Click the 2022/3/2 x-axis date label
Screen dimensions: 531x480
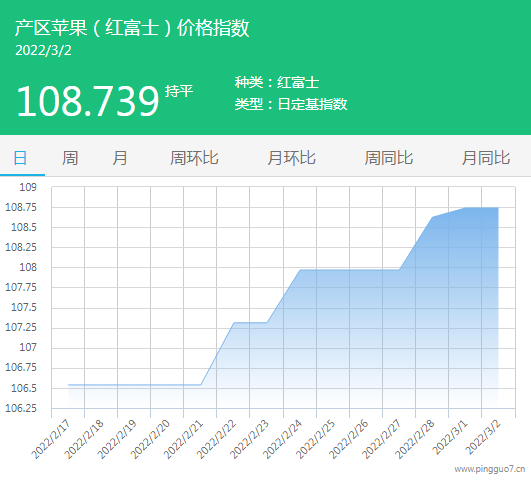pos(483,437)
